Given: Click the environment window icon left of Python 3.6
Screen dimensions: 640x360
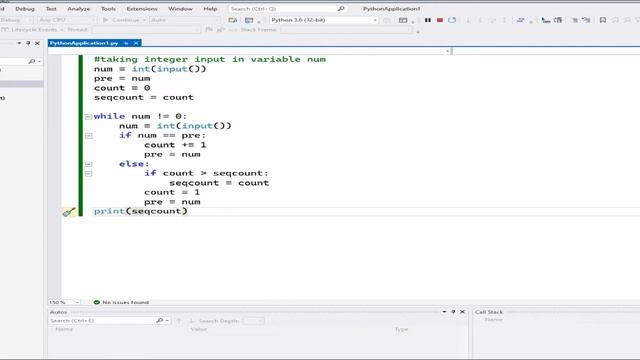Looking at the screenshot, I should (233, 20).
